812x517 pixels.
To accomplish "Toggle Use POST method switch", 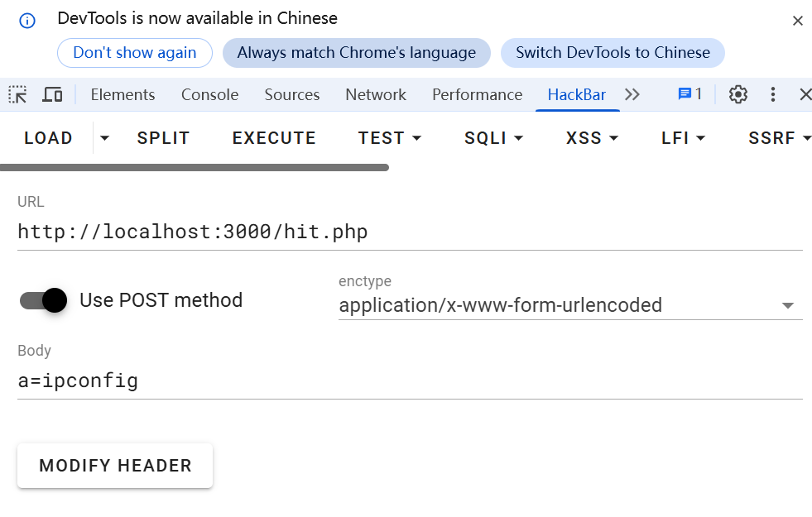I will click(x=44, y=300).
